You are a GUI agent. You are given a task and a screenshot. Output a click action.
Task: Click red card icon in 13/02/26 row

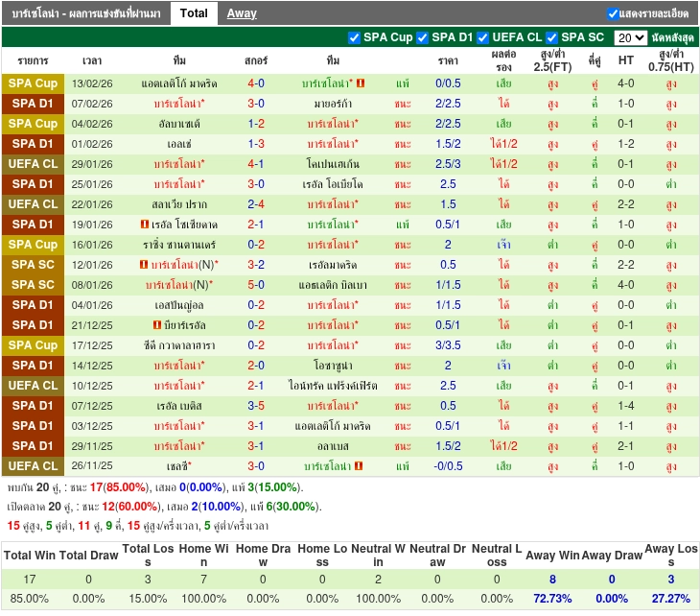[x=361, y=83]
